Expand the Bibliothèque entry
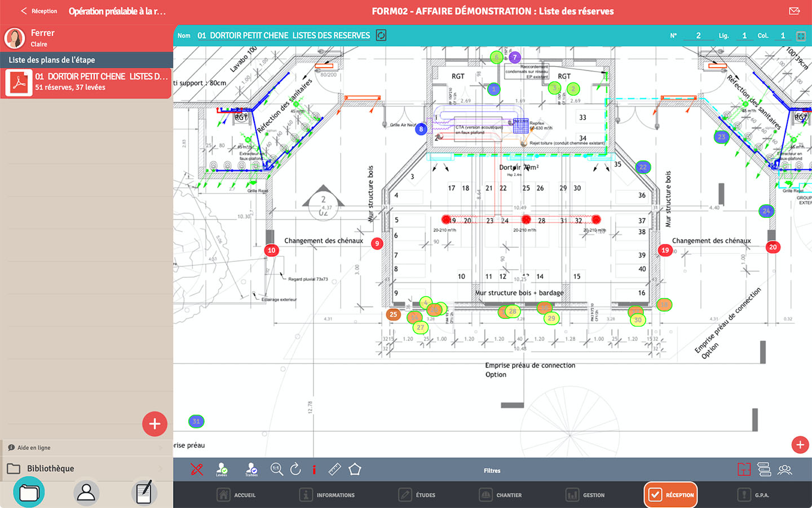 pos(86,468)
